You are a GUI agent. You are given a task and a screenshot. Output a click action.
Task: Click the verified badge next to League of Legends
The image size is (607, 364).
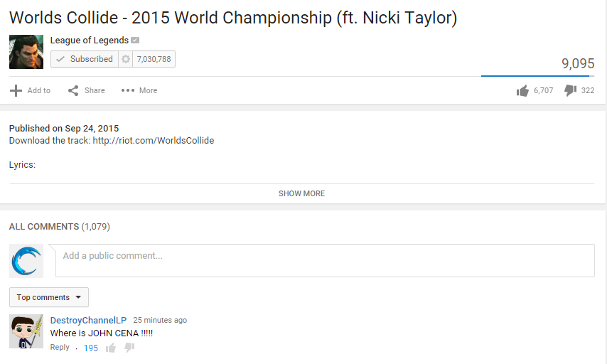(135, 41)
